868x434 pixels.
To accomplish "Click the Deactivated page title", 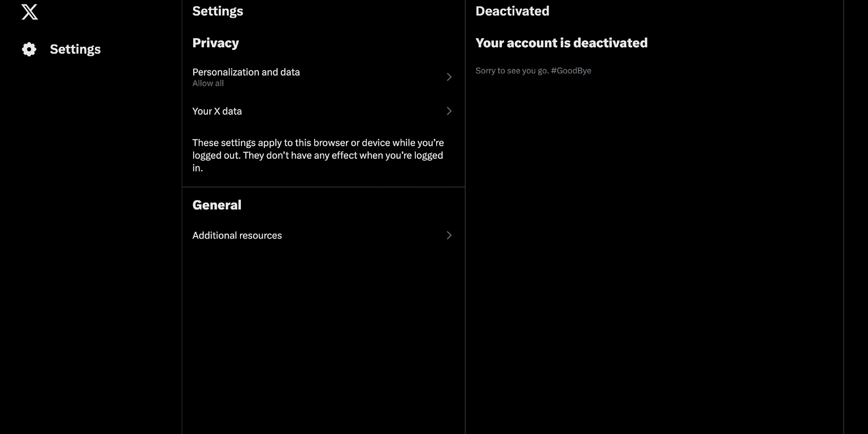I will pos(512,11).
